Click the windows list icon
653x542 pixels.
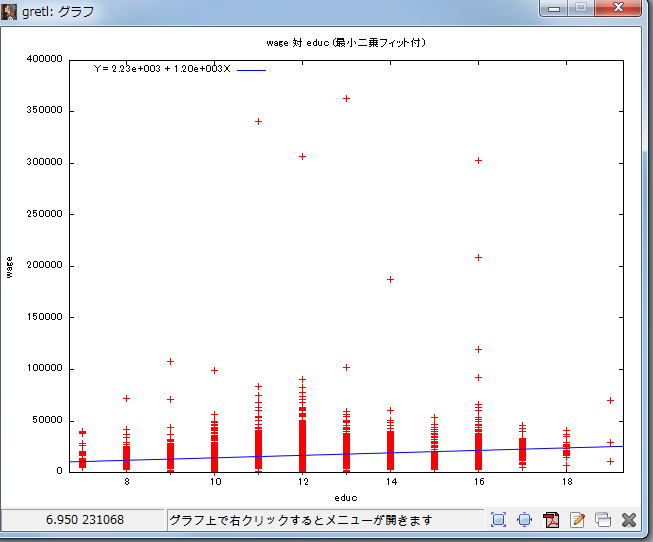[x=603, y=520]
